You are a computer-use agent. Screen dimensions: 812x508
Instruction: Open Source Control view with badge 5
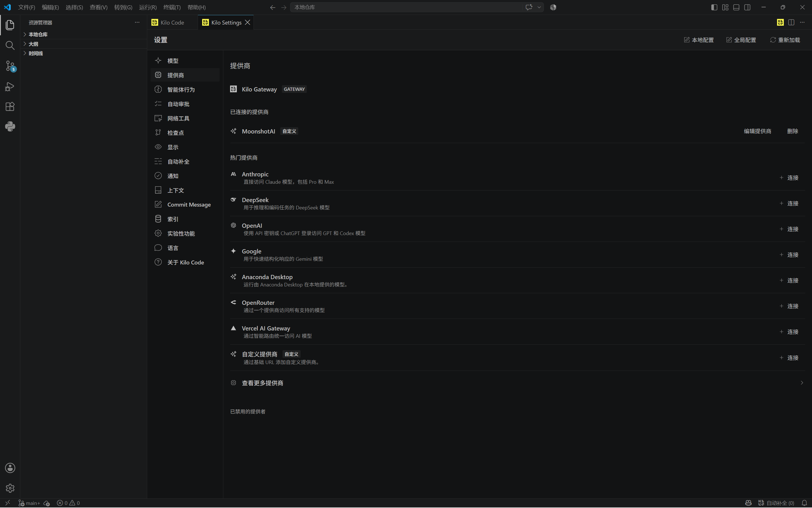[x=10, y=66]
